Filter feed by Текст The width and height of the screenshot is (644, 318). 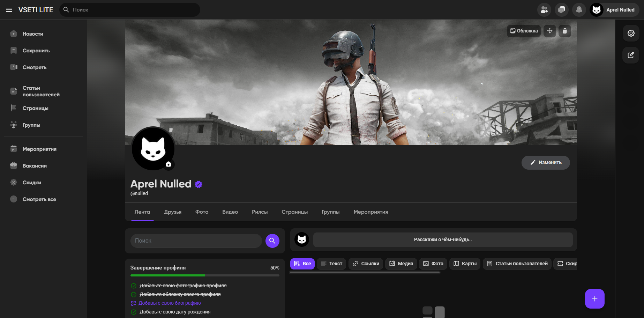click(331, 264)
